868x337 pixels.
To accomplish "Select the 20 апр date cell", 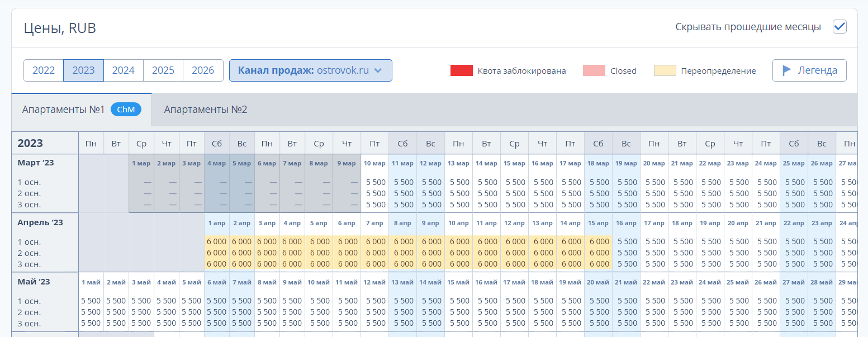I will click(738, 222).
